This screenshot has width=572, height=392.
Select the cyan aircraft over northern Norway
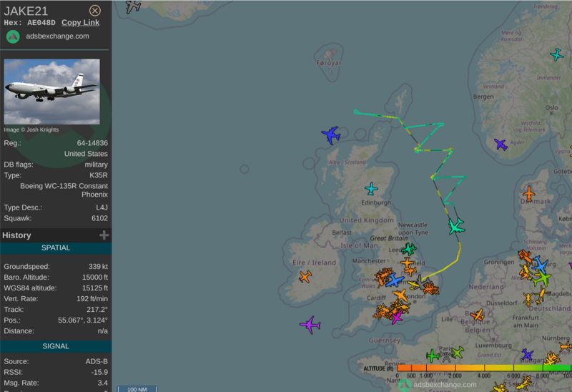pos(557,55)
